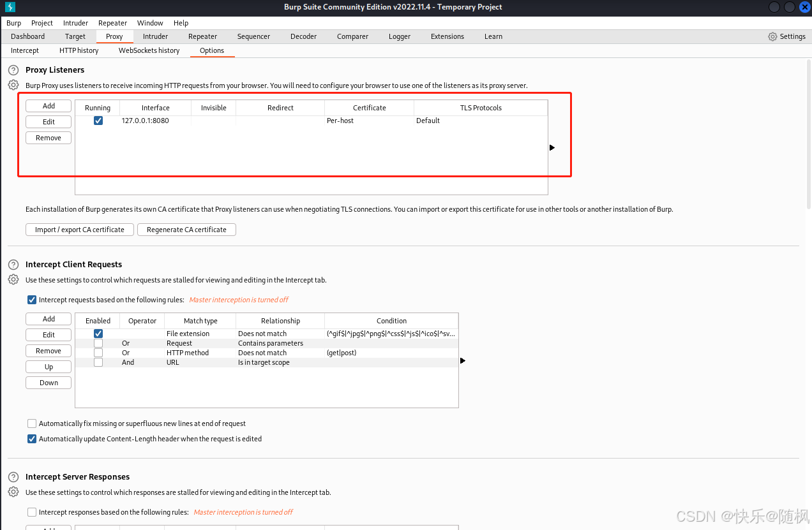Open the Intercept Client Requests gear icon
Image resolution: width=812 pixels, height=530 pixels.
(x=13, y=279)
